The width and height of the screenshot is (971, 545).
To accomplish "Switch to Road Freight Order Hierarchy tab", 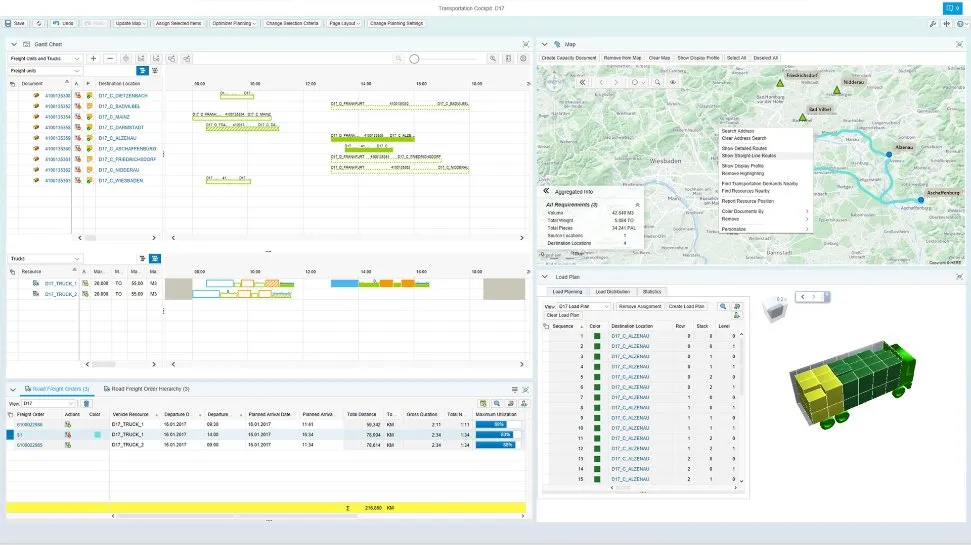I will [x=149, y=388].
